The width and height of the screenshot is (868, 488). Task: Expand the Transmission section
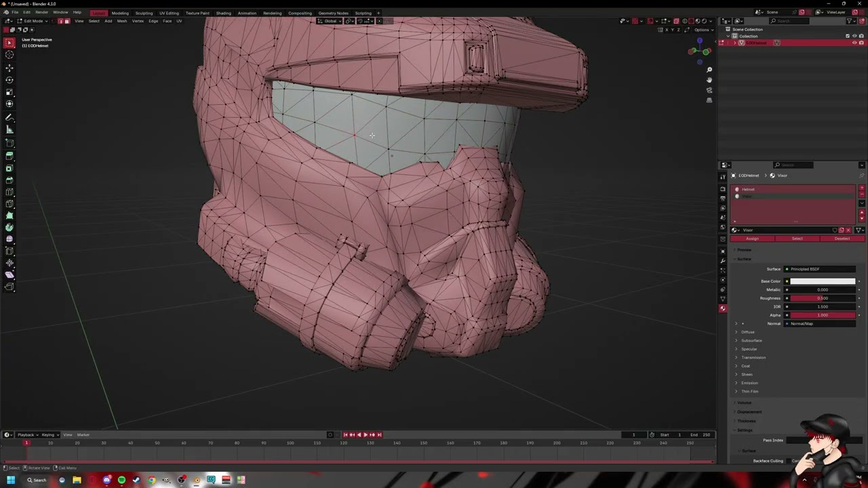point(753,357)
